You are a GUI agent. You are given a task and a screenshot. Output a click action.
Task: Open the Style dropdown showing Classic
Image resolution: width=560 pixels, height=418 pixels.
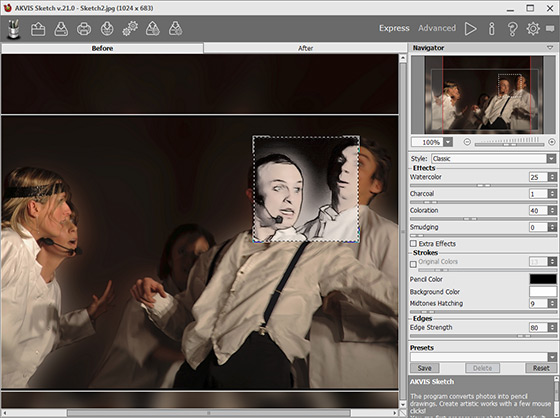click(493, 158)
